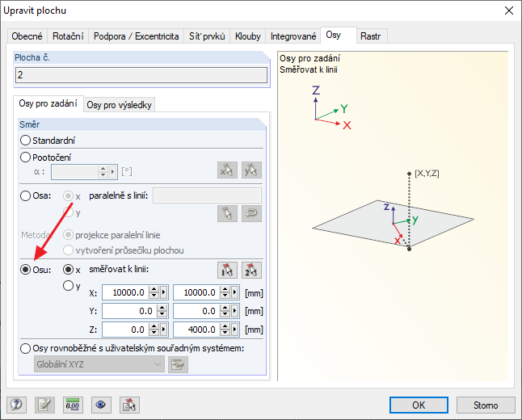Open the Podpora / Excentricita tab
The image size is (522, 420).
pyautogui.click(x=137, y=36)
